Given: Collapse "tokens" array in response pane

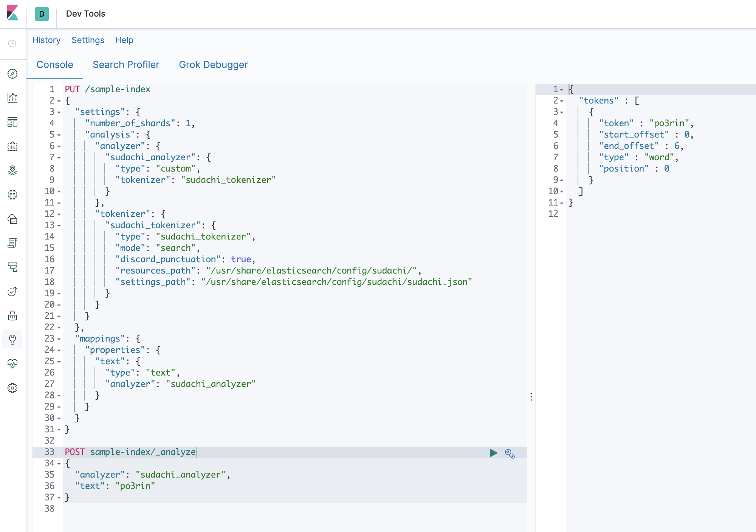Looking at the screenshot, I should pos(562,101).
